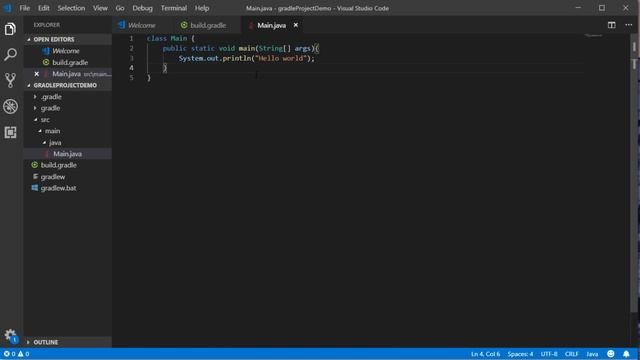Change the CRLF end of line sequence
The image size is (640, 360).
571,354
